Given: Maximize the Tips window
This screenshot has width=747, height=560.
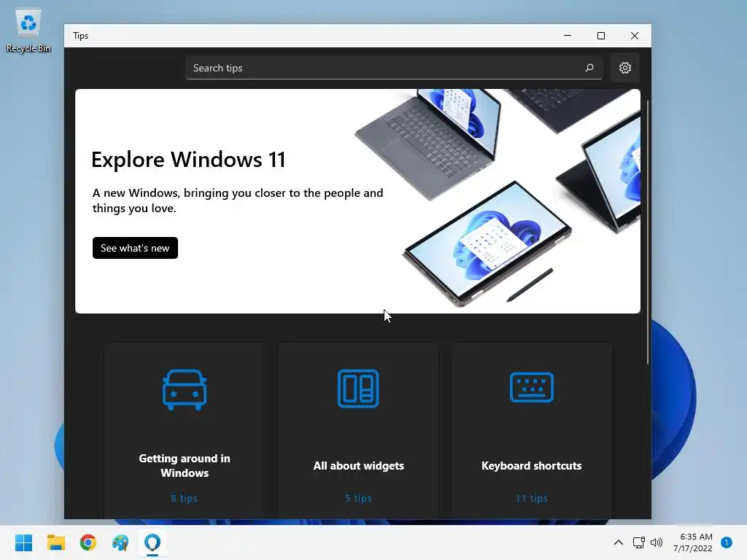Looking at the screenshot, I should [601, 36].
